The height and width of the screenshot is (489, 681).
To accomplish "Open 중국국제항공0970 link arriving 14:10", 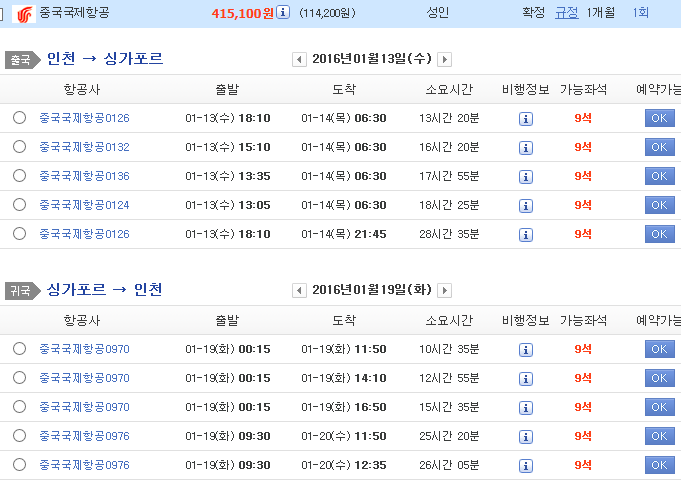I will click(84, 378).
